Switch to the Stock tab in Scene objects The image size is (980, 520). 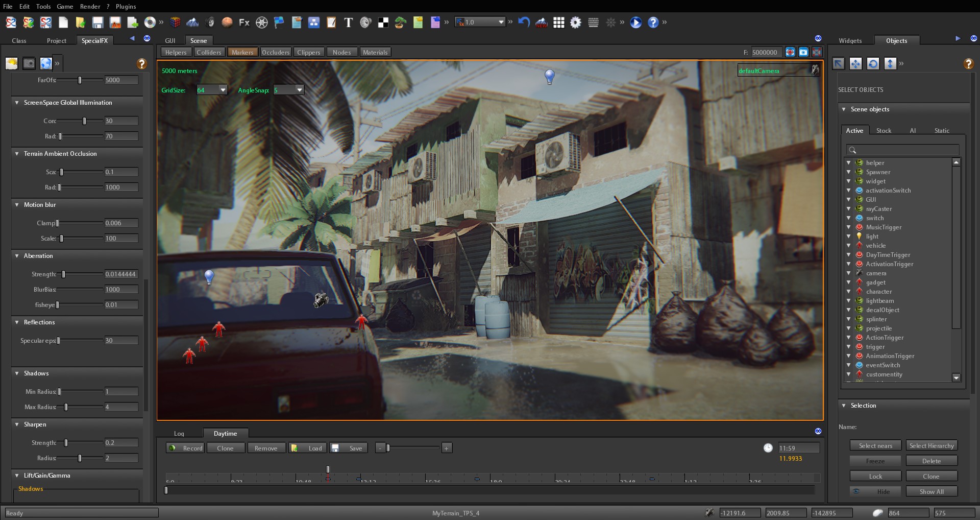[x=884, y=130]
